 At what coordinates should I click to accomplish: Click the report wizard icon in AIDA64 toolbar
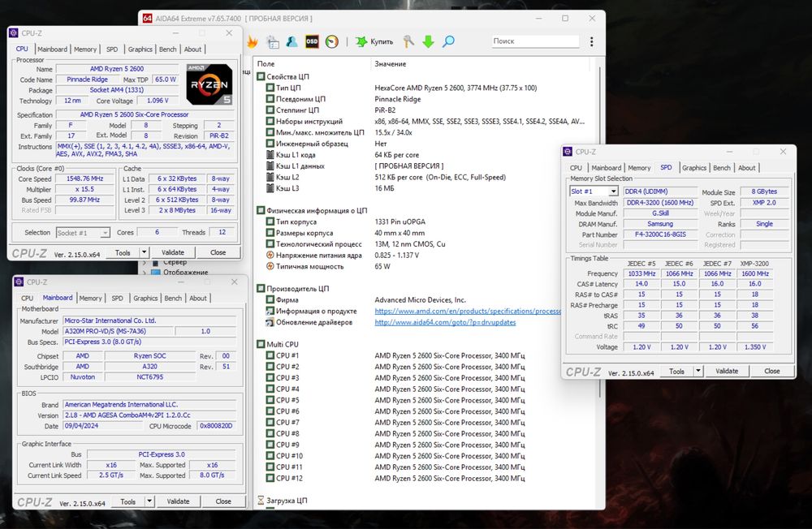273,42
